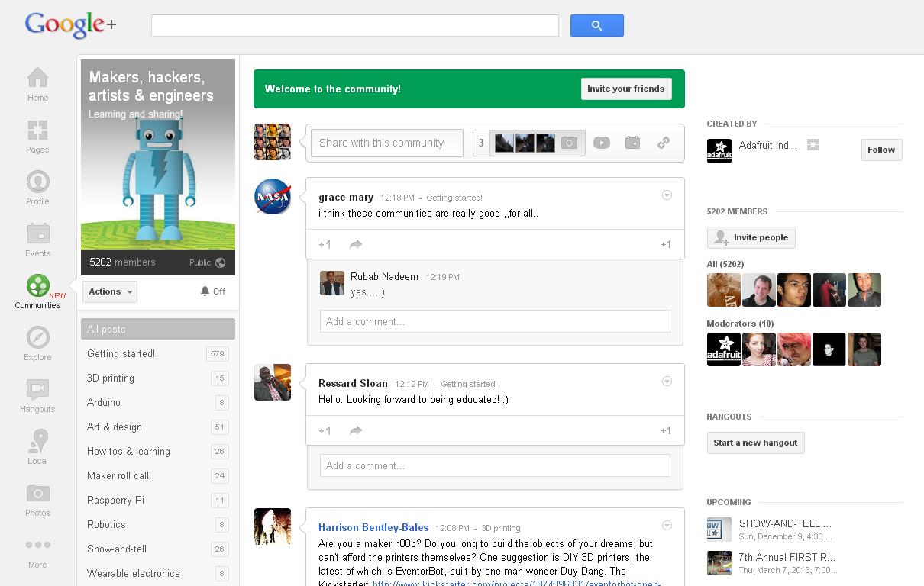Open Local in the sidebar

pyautogui.click(x=37, y=447)
